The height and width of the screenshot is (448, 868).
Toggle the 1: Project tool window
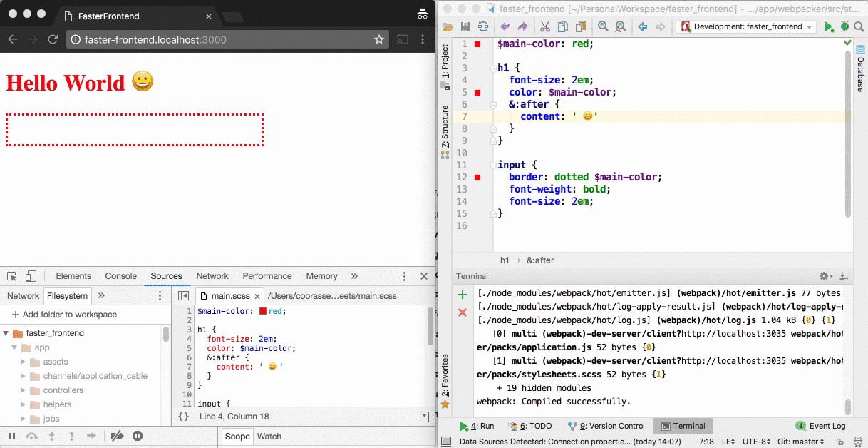(x=445, y=66)
